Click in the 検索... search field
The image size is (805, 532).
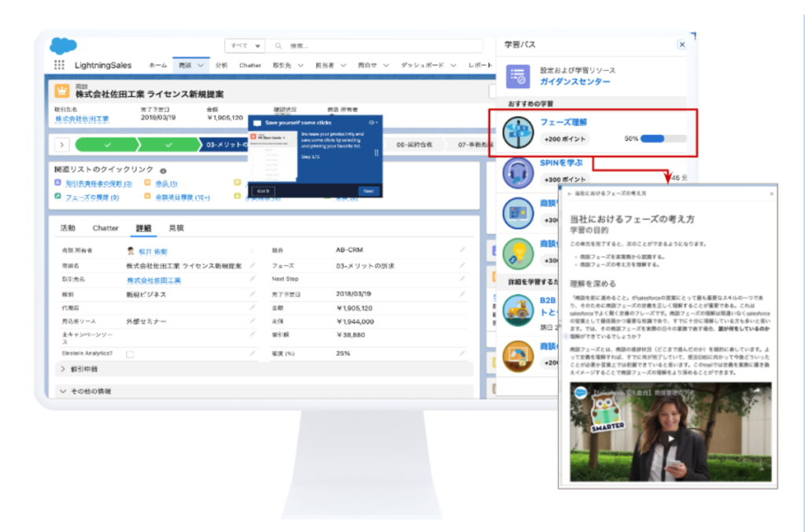[380, 46]
